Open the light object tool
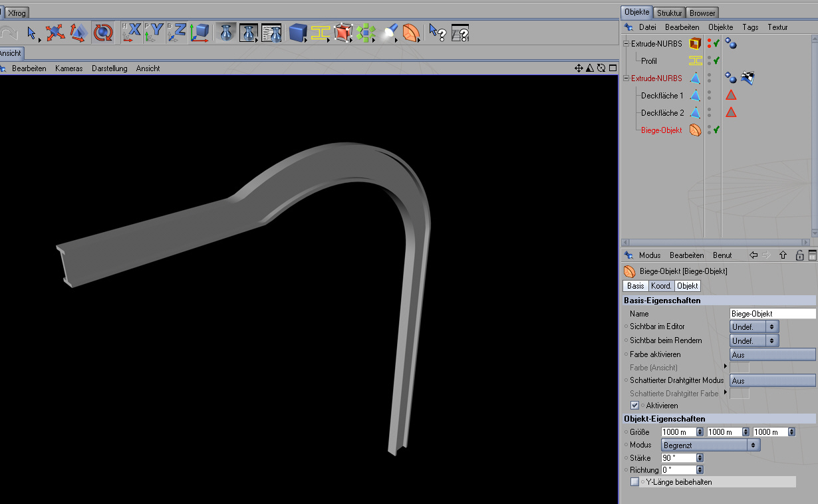 point(390,32)
